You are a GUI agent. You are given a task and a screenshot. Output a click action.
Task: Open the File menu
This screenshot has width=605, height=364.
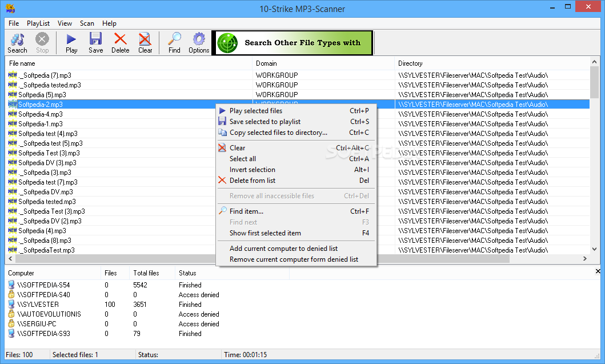click(14, 23)
